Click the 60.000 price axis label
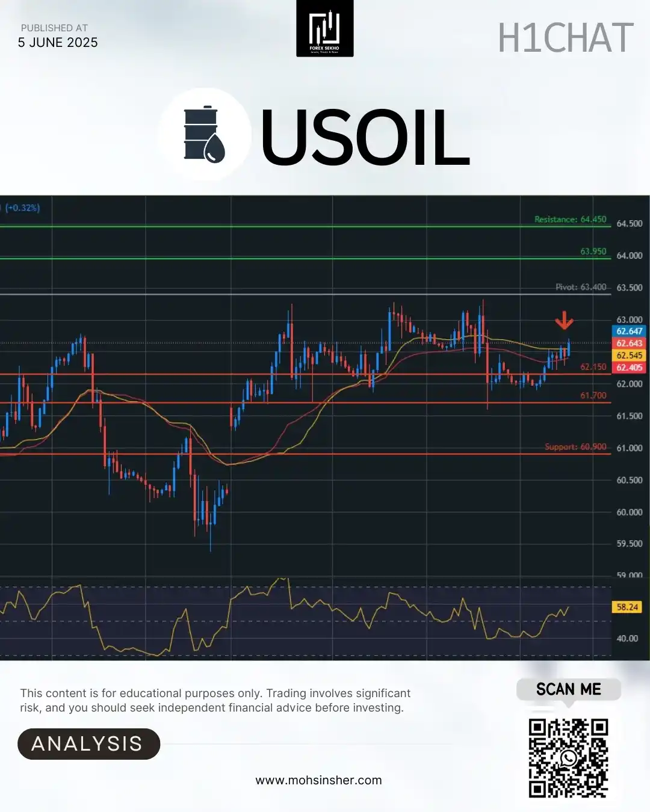The width and height of the screenshot is (650, 812). click(x=630, y=512)
